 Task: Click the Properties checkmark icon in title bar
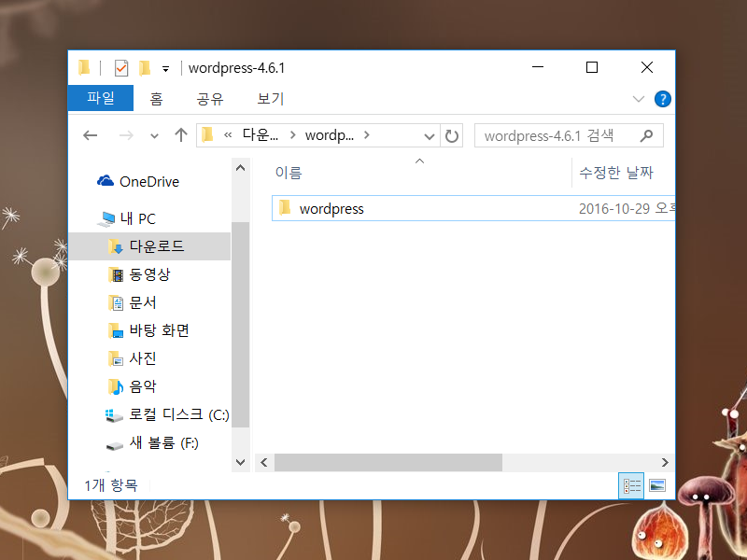pyautogui.click(x=121, y=68)
